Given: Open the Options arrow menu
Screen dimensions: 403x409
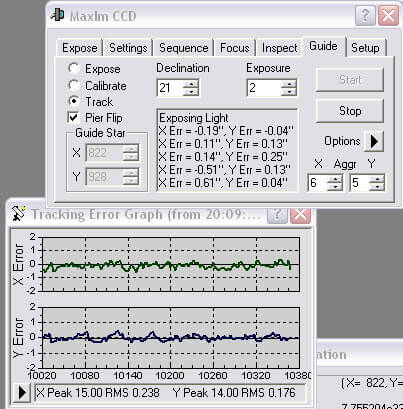Looking at the screenshot, I should coord(373,141).
